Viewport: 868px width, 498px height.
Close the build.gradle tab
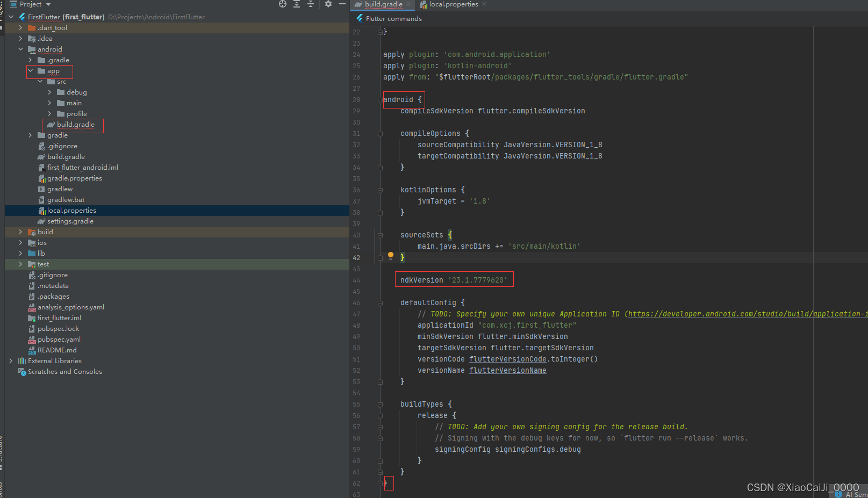pyautogui.click(x=408, y=4)
